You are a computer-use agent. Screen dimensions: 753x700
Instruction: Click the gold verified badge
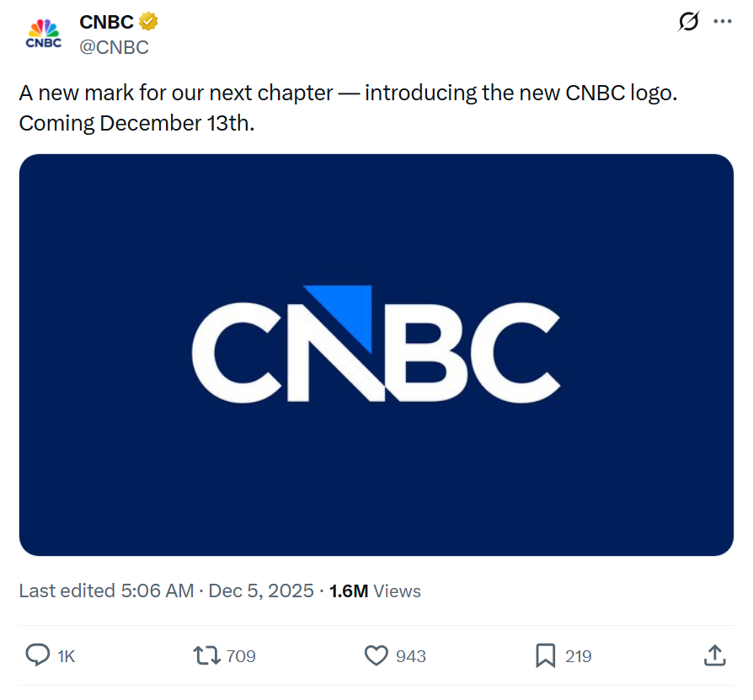tap(149, 22)
